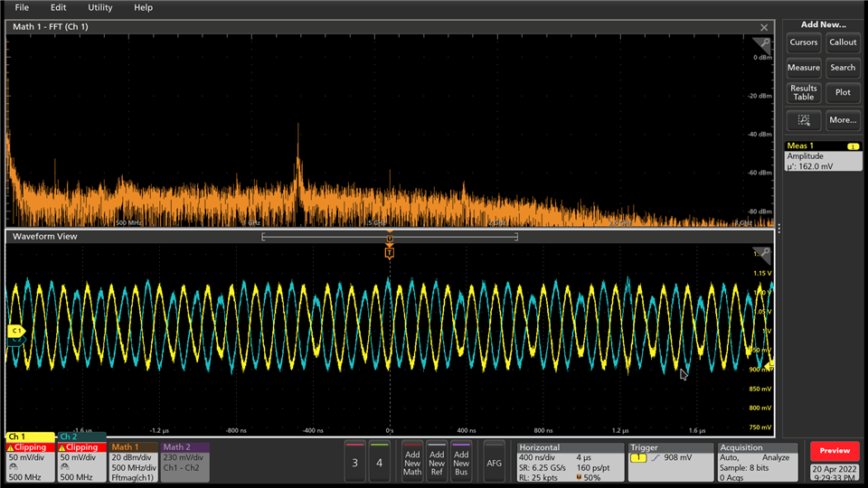Click the Cursors button

click(803, 42)
